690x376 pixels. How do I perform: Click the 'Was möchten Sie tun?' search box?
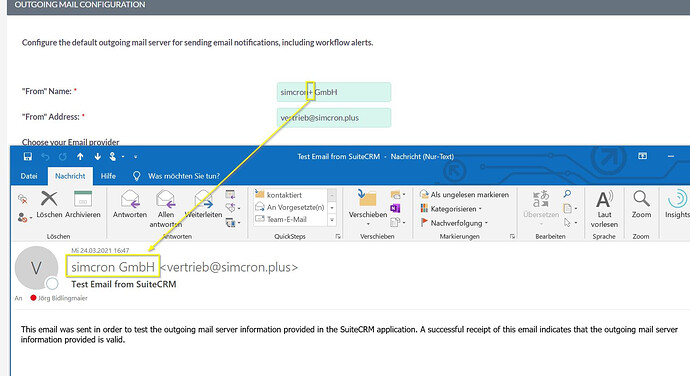[x=184, y=176]
